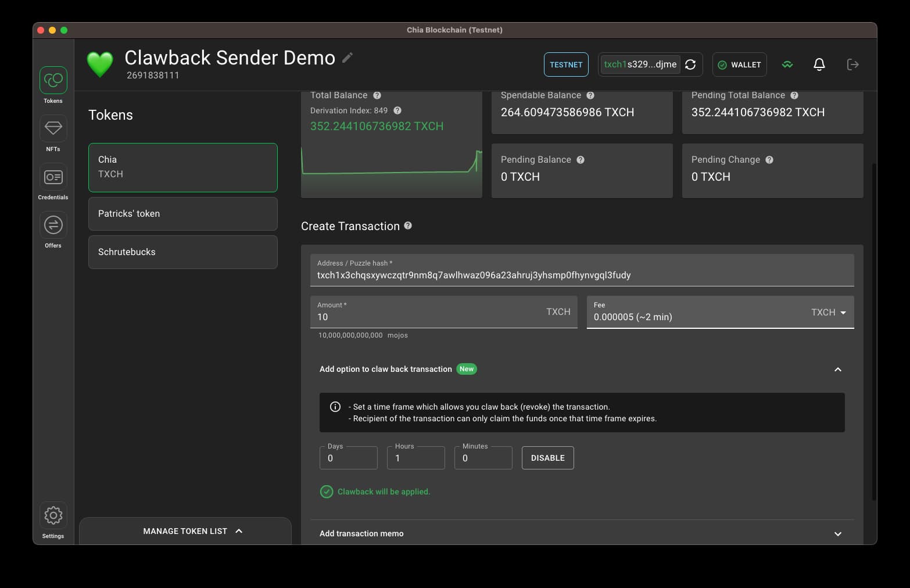The height and width of the screenshot is (588, 910).
Task: Disable the clawback option
Action: tap(547, 458)
